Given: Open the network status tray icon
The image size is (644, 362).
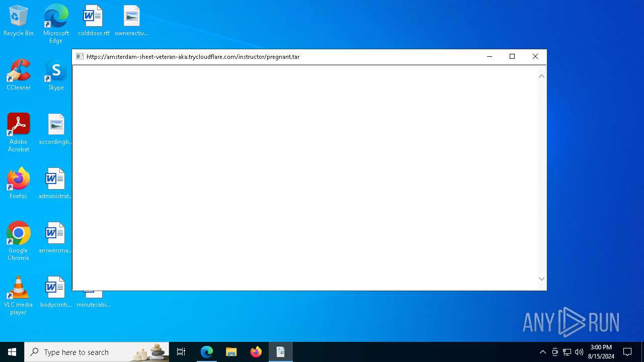Looking at the screenshot, I should 567,352.
